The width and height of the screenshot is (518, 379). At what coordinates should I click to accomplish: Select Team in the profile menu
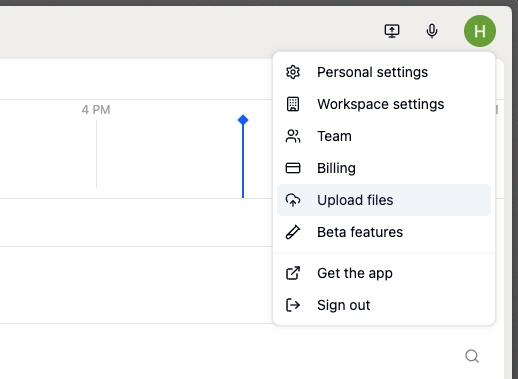click(x=384, y=136)
